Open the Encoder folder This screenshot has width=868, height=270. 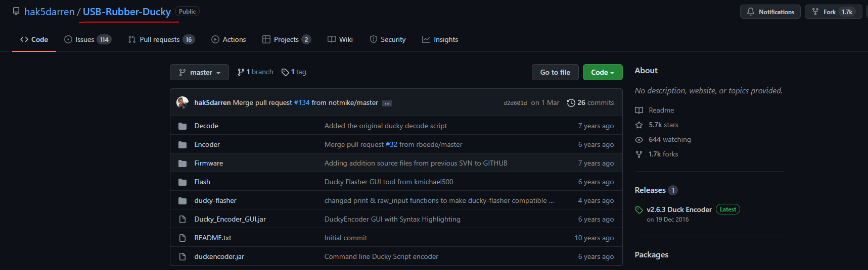tap(207, 144)
